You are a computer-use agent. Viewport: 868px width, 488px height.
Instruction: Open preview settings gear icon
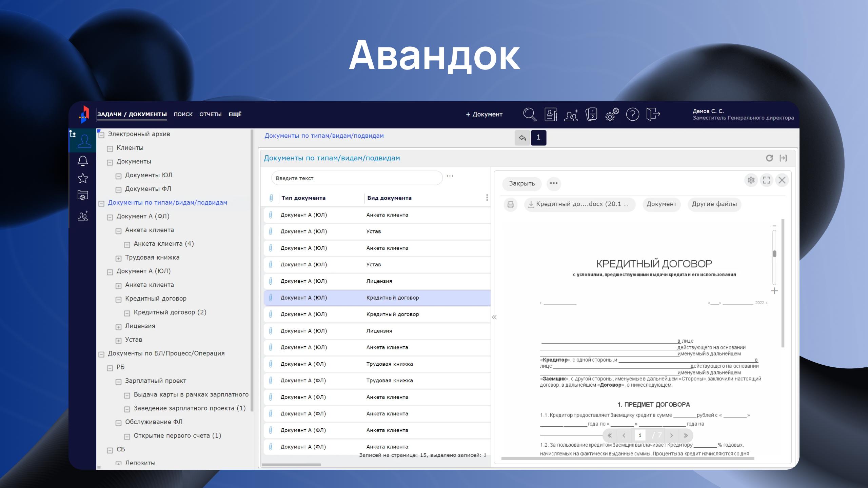coord(751,180)
